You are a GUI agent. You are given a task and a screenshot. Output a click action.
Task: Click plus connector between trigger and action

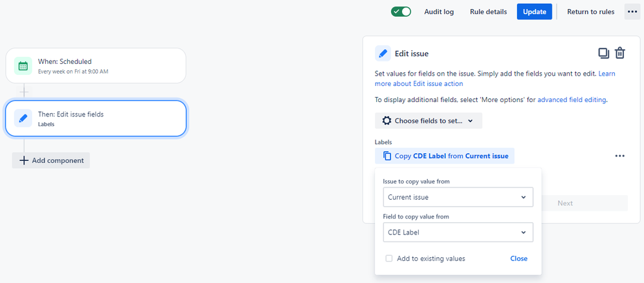[x=25, y=92]
